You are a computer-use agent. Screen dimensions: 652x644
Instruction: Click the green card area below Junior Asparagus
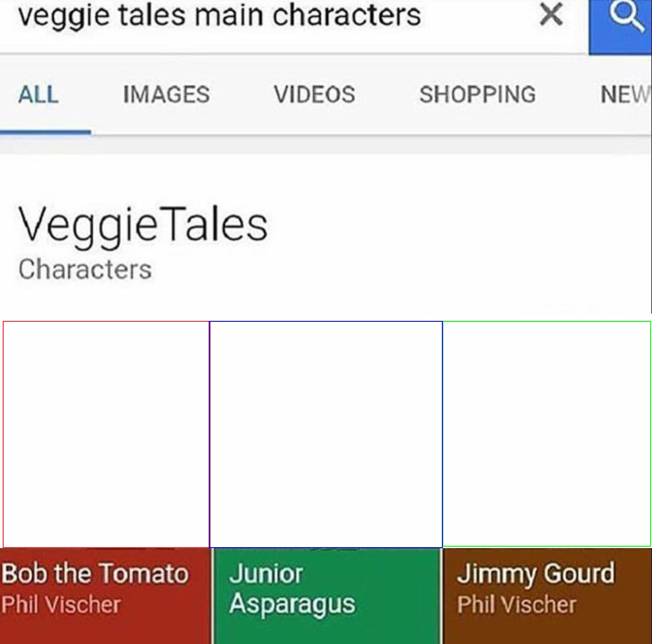[x=327, y=631]
